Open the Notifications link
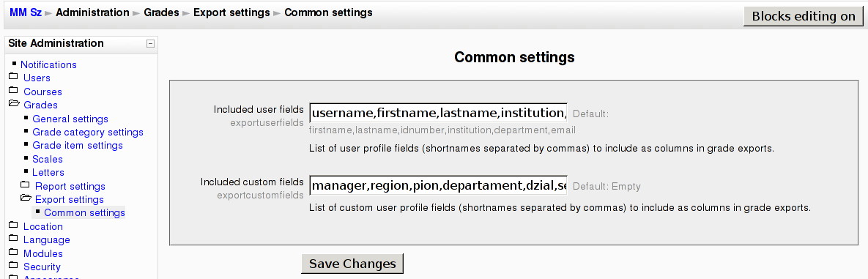The width and height of the screenshot is (868, 279). tap(49, 64)
